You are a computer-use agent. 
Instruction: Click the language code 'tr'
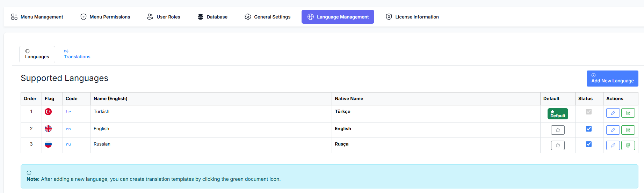(68, 112)
